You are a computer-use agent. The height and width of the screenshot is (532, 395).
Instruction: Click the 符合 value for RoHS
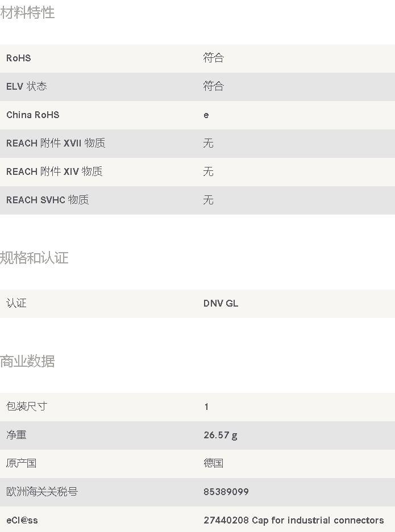tap(213, 58)
